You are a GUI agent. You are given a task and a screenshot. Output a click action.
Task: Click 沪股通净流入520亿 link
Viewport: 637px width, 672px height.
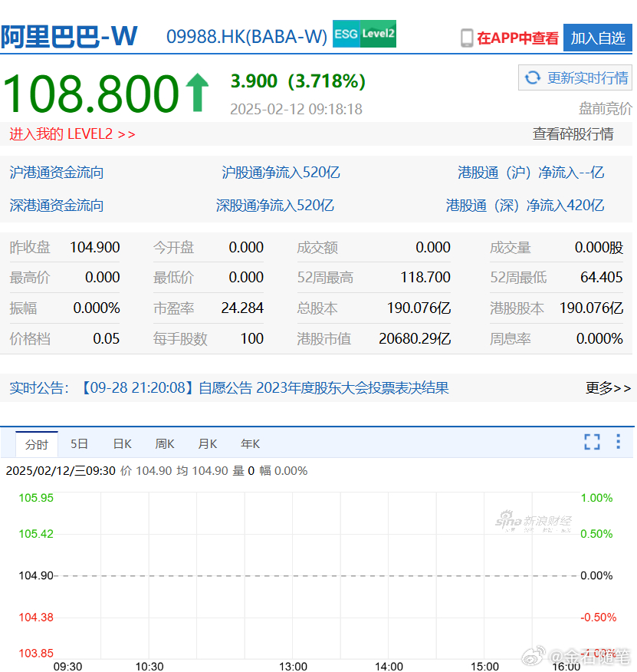[281, 173]
